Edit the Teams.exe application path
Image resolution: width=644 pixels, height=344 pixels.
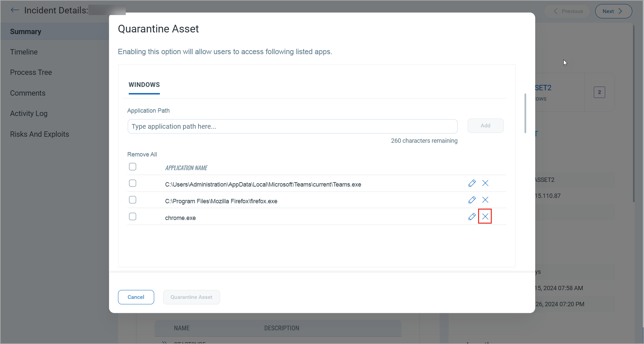coord(472,183)
